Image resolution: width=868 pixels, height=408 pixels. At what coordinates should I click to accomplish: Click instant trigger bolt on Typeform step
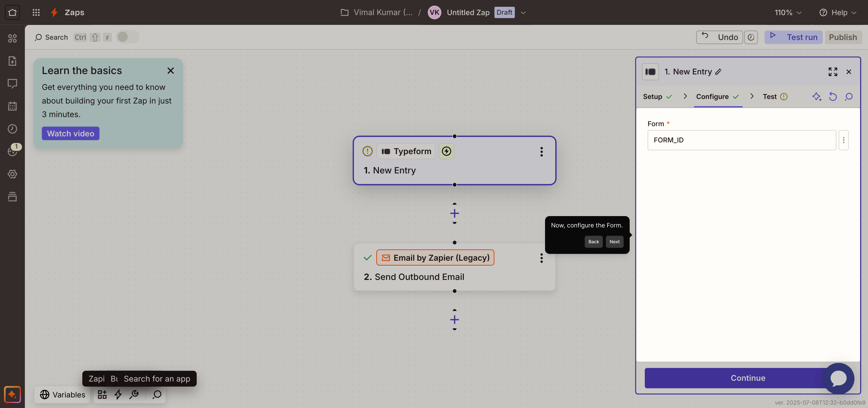(x=446, y=151)
